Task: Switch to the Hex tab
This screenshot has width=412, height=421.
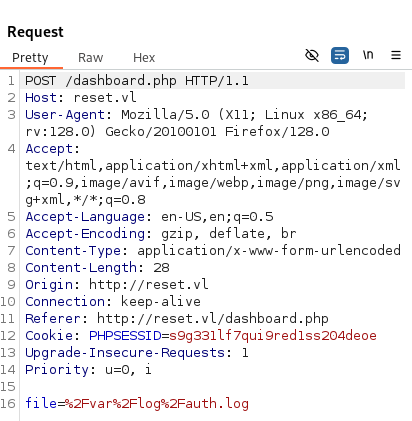Action: tap(144, 58)
